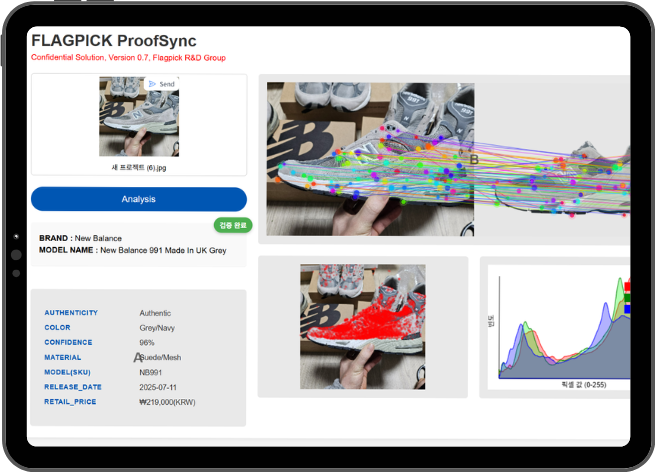Click the Send button on the thumbnail
Image resolution: width=655 pixels, height=472 pixels.
162,84
